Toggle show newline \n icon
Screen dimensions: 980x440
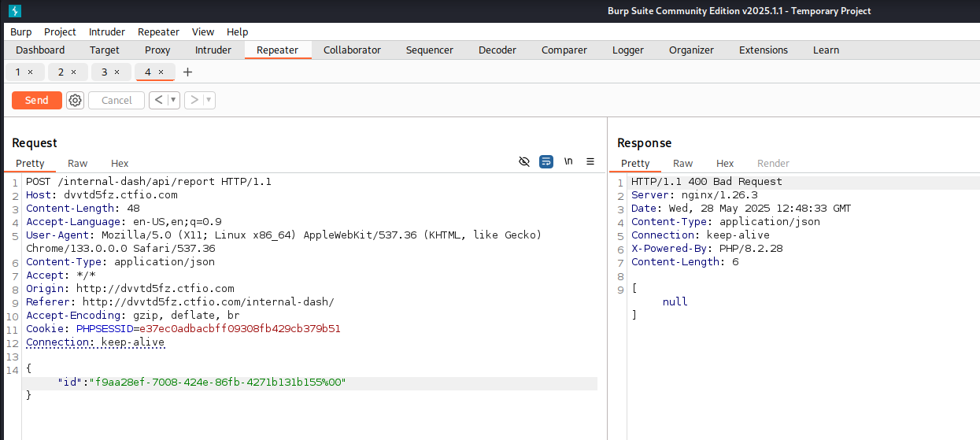pos(568,161)
